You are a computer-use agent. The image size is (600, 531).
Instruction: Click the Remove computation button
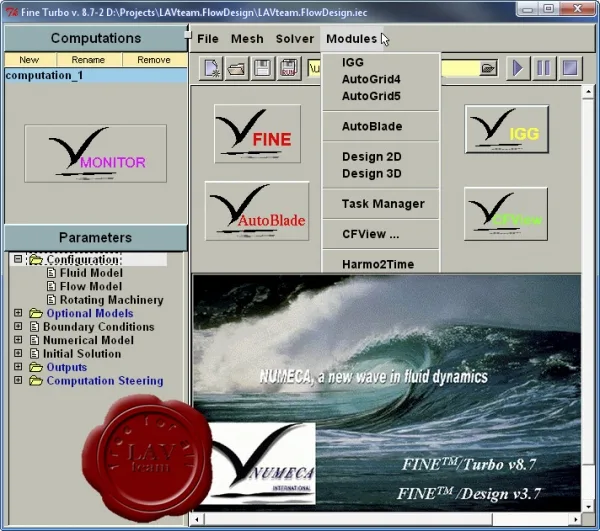coord(154,60)
